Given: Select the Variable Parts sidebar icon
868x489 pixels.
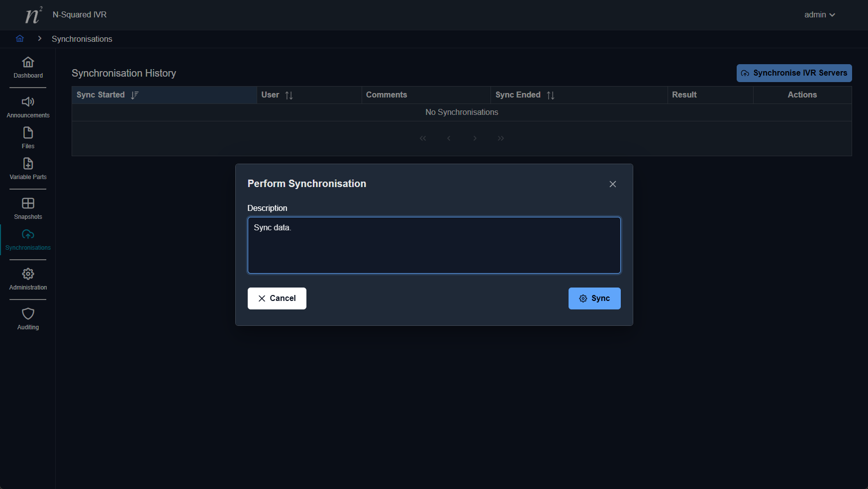Looking at the screenshot, I should 28,164.
